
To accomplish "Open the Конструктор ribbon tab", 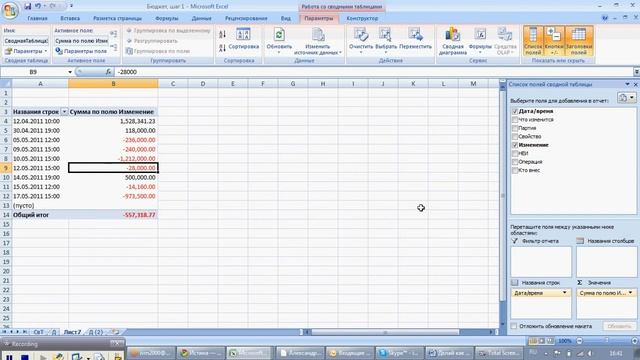I will [x=362, y=18].
